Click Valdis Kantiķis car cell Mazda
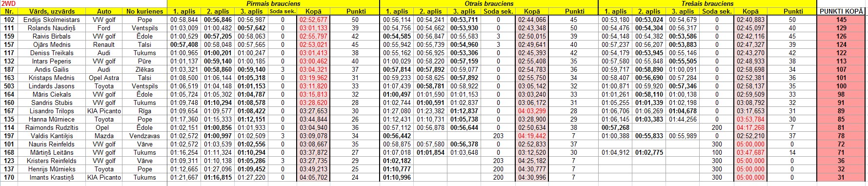 [104, 136]
